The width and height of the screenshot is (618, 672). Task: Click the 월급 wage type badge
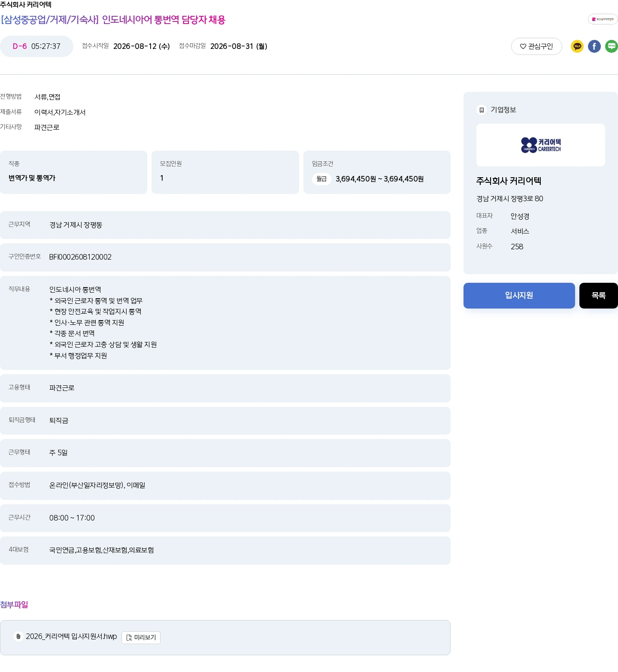pos(321,179)
